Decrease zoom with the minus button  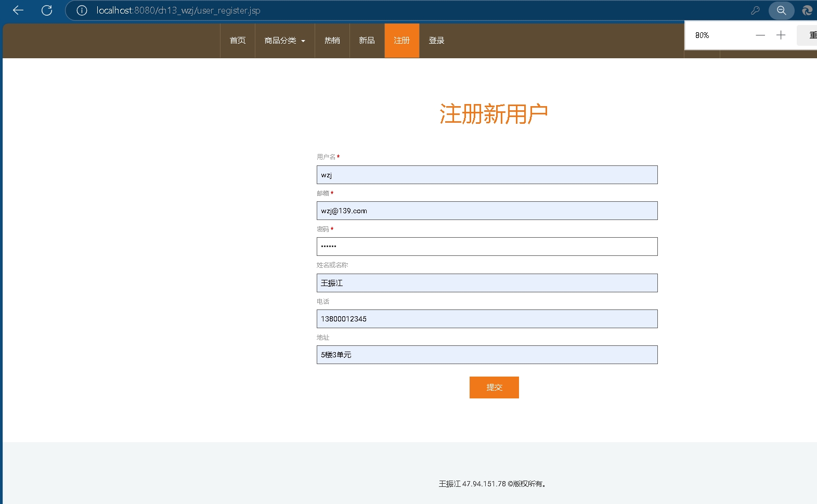click(x=760, y=35)
